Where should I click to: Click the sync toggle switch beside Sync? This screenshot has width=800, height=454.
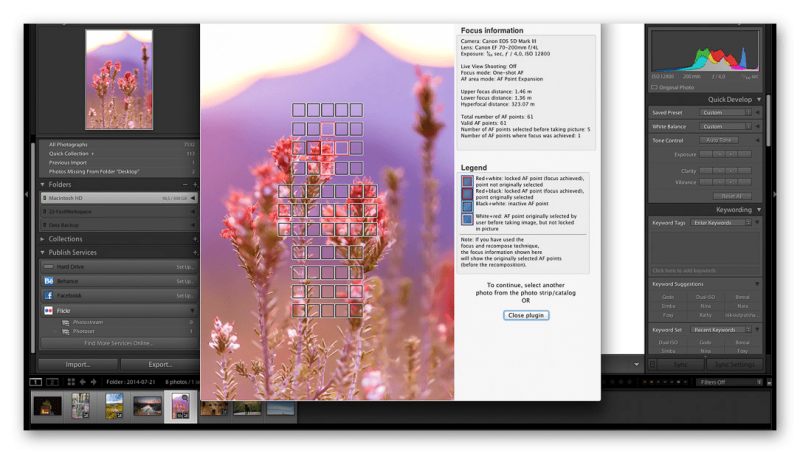tap(652, 364)
